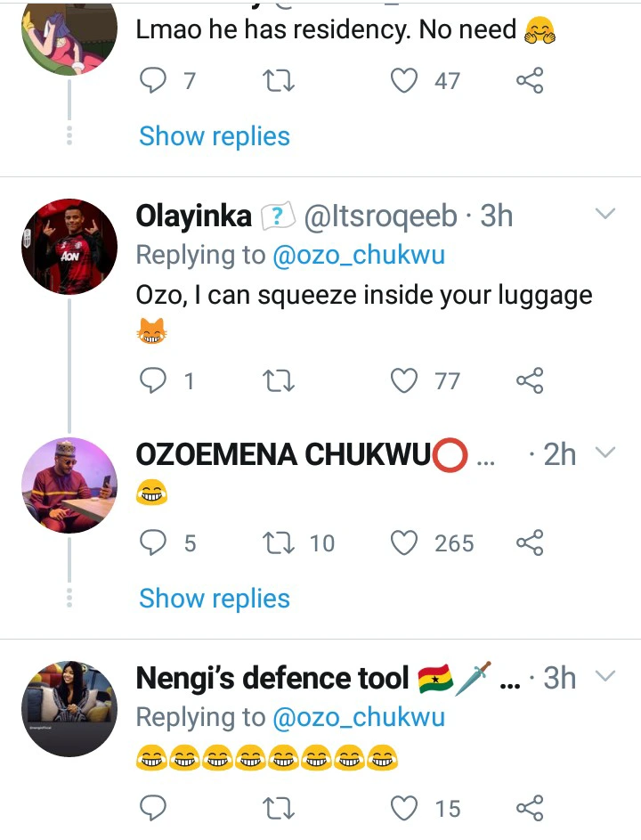
Task: Open options chevron on Olayinka's tweet
Action: pyautogui.click(x=605, y=215)
